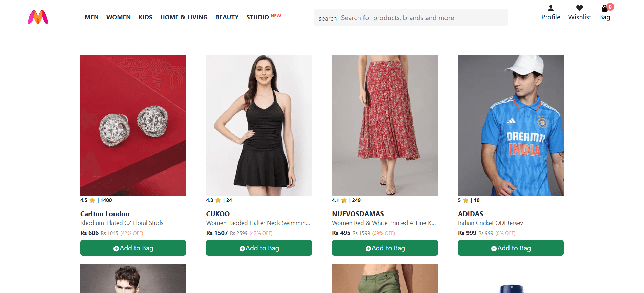Open STUDIO NEW section
This screenshot has width=644, height=293.
point(263,17)
